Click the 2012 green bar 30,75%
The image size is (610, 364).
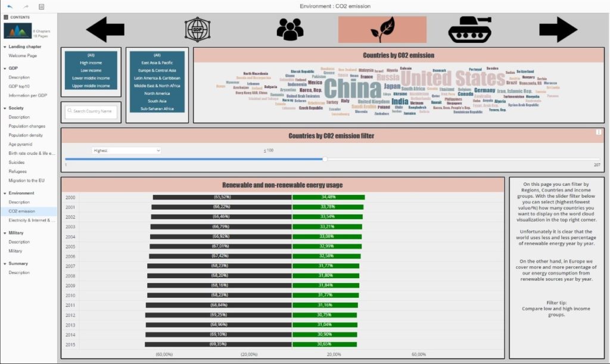325,315
